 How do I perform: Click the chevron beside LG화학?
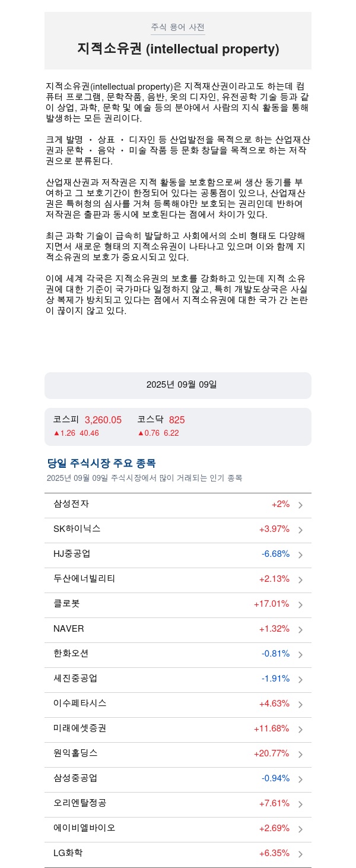click(300, 854)
